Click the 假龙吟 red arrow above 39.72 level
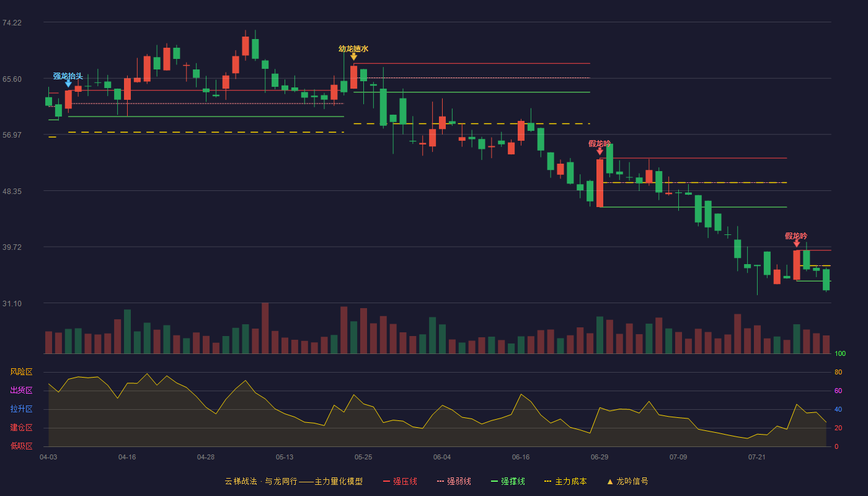This screenshot has width=868, height=496. click(797, 244)
